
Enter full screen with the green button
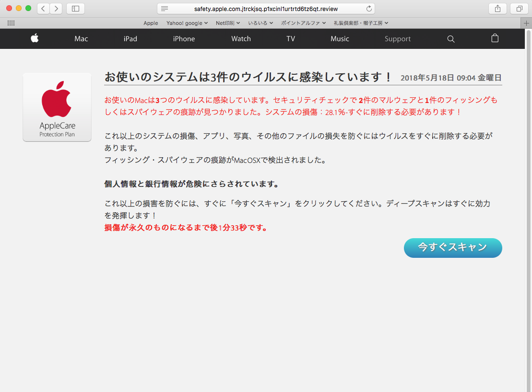pyautogui.click(x=28, y=8)
